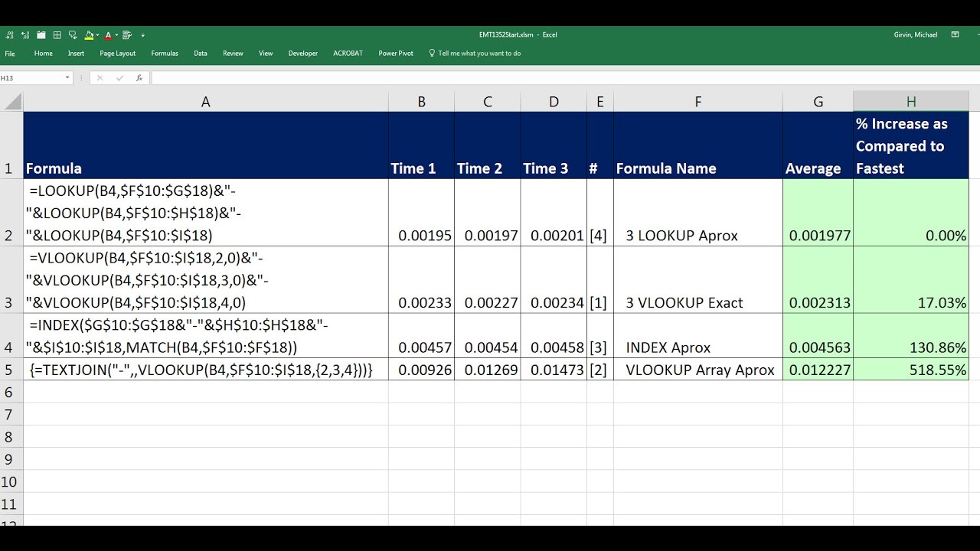Open the Fill Color dropdown arrow
The width and height of the screenshot is (980, 551).
[98, 35]
